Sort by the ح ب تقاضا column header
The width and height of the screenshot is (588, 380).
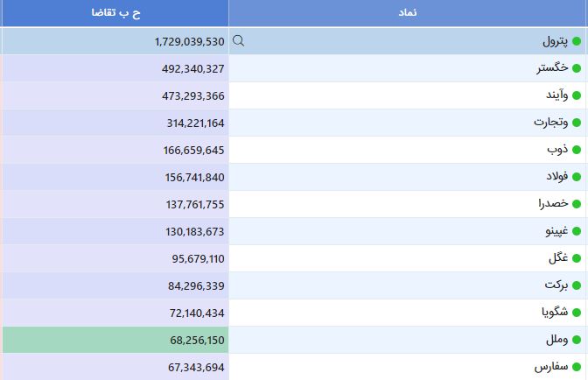115,13
